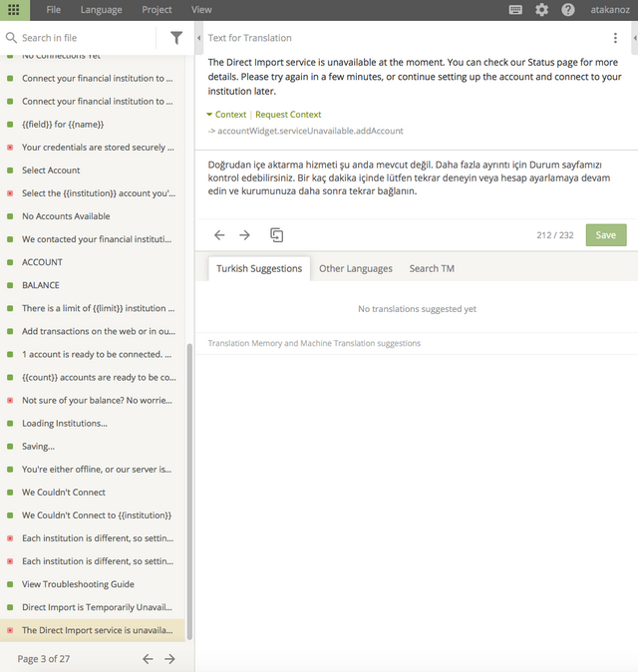Select the 'Select Account' string
The image size is (638, 672).
(93, 170)
